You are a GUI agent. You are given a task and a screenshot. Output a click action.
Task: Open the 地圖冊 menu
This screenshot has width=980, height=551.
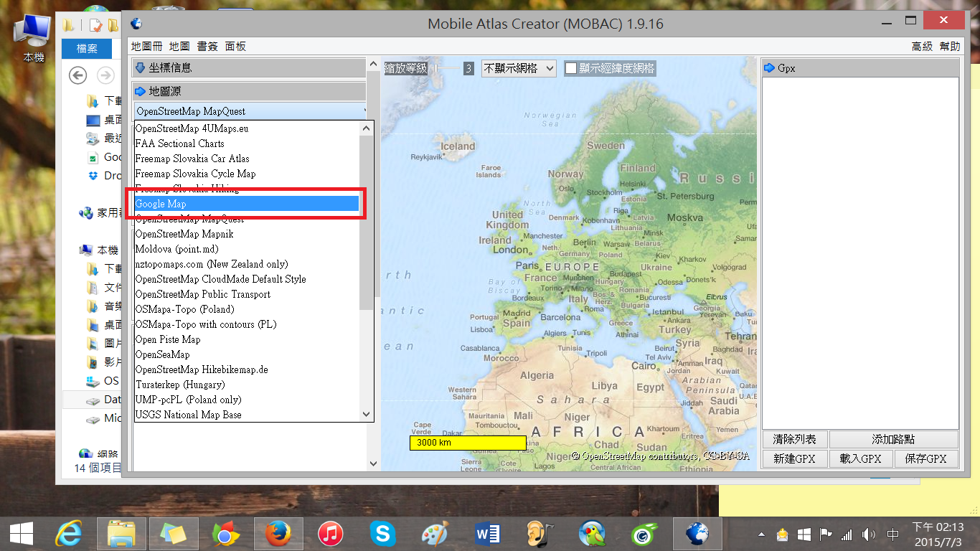coord(147,46)
